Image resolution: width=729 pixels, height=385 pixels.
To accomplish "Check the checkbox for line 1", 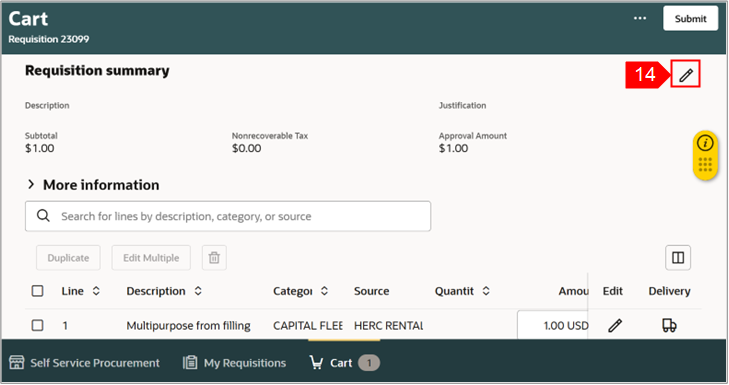I will coord(38,325).
